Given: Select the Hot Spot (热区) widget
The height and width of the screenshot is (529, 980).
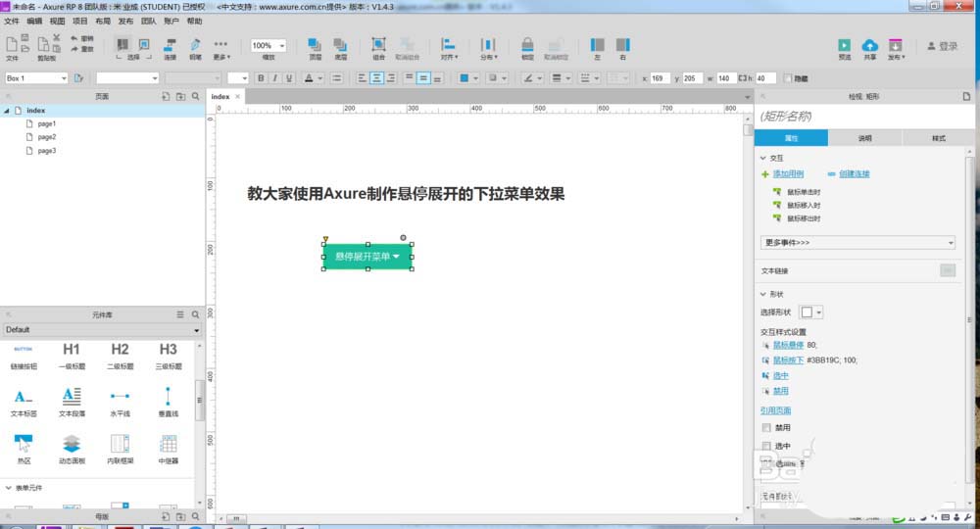Looking at the screenshot, I should point(24,450).
